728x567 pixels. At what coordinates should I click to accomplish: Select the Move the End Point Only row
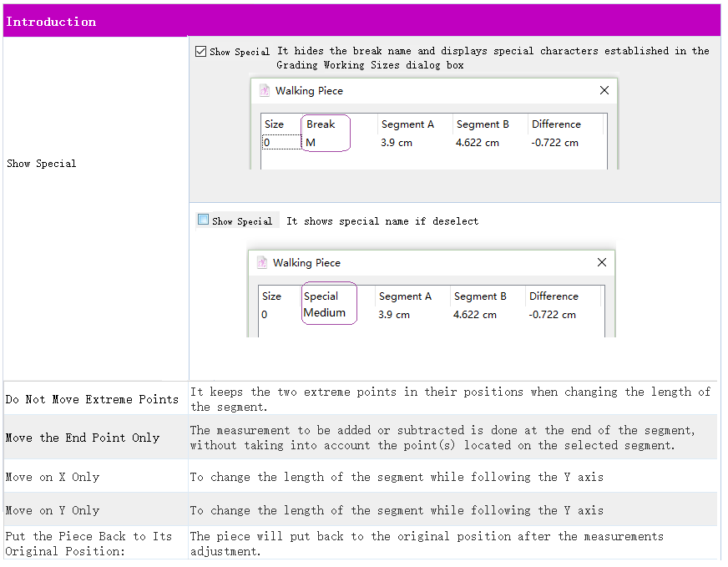(82, 438)
